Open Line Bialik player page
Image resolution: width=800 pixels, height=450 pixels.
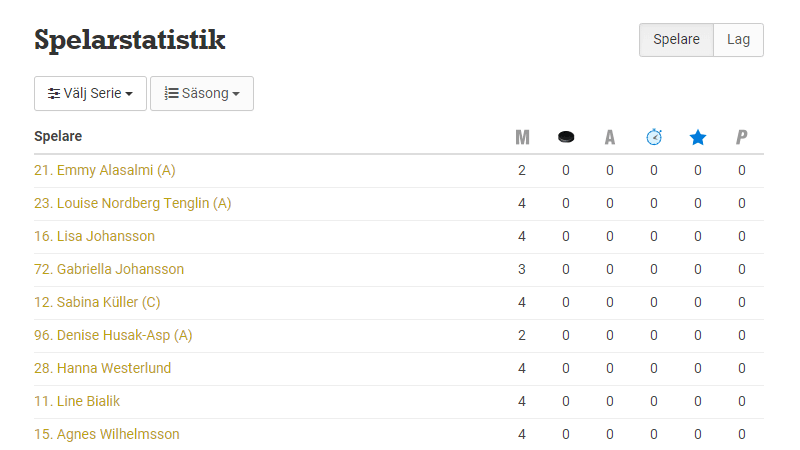(x=77, y=401)
